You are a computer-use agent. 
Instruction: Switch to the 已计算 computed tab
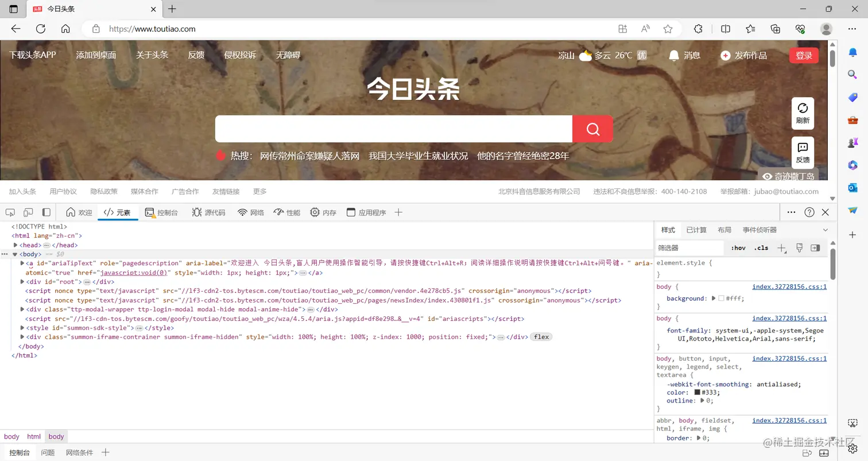(x=696, y=230)
